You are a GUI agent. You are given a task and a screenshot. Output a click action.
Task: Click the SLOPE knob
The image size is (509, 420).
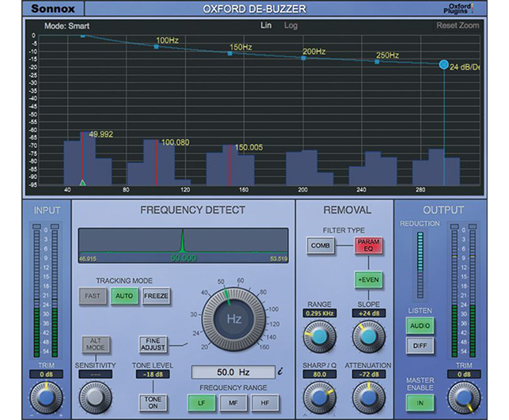coord(368,337)
